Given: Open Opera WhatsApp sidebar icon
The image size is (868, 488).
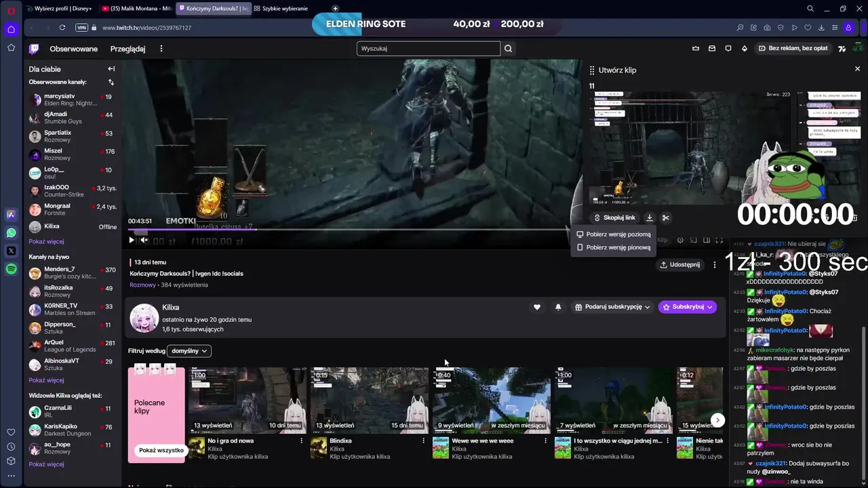Looking at the screenshot, I should click(11, 232).
